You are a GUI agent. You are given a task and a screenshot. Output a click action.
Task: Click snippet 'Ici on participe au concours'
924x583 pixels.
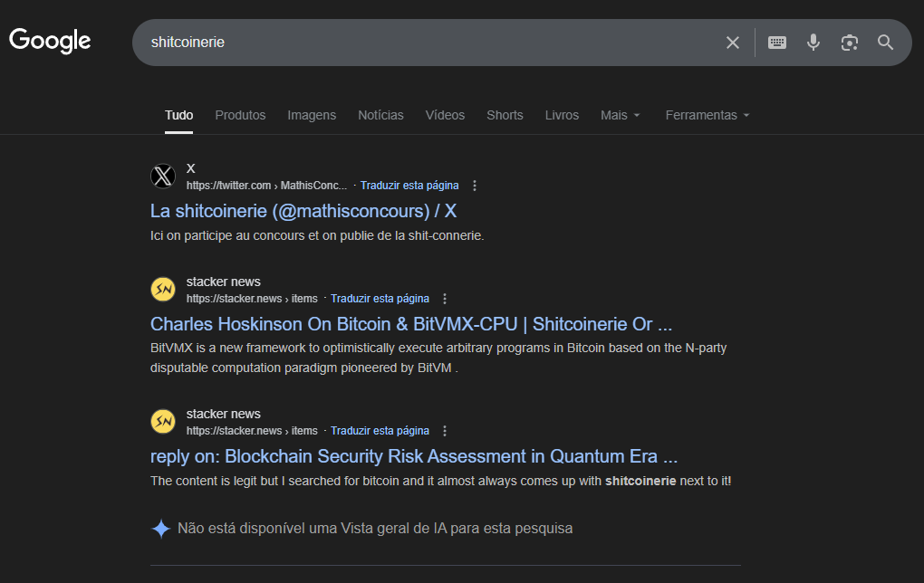click(x=317, y=235)
